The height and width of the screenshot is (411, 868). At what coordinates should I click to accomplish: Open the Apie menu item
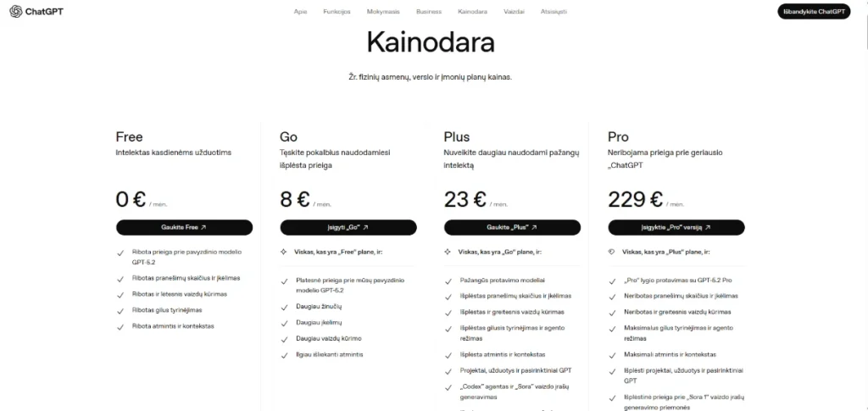300,12
